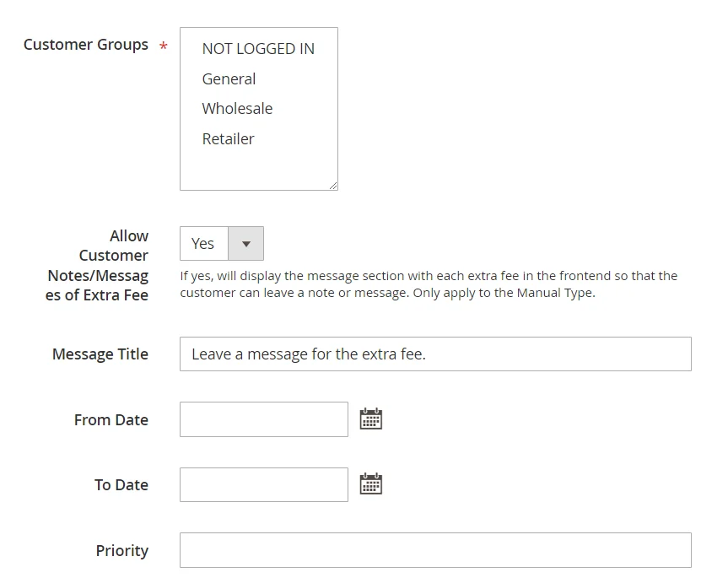This screenshot has height=578, width=728.
Task: Click the From Date label
Action: tap(111, 420)
